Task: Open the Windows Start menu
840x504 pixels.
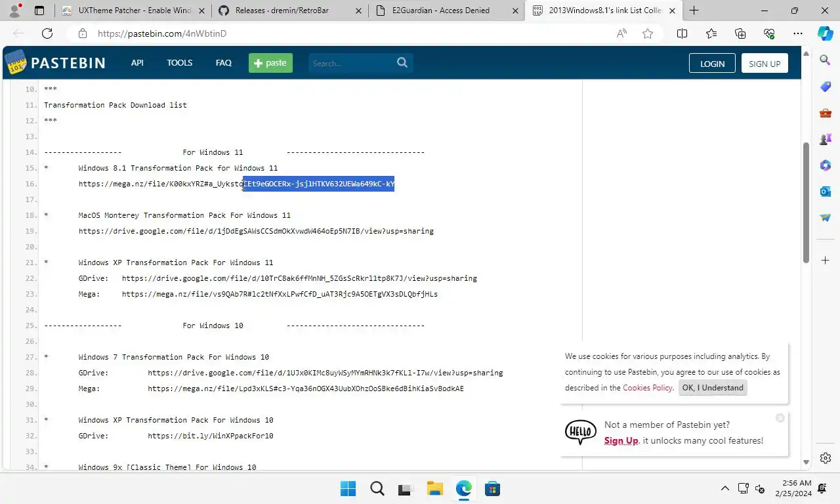Action: tap(348, 488)
